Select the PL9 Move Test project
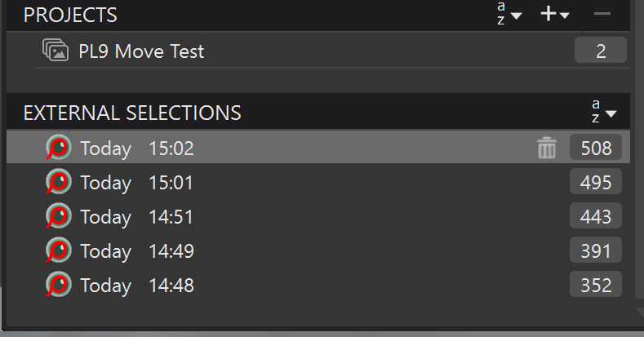 coord(141,51)
